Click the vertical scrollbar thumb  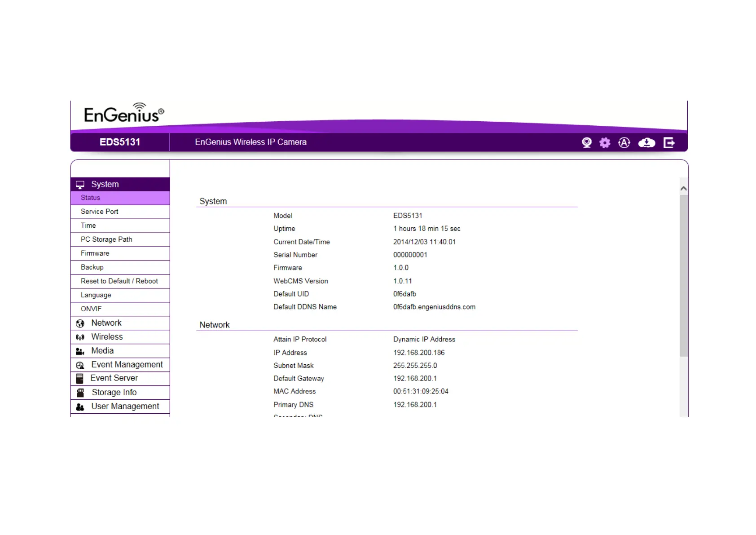click(x=684, y=276)
